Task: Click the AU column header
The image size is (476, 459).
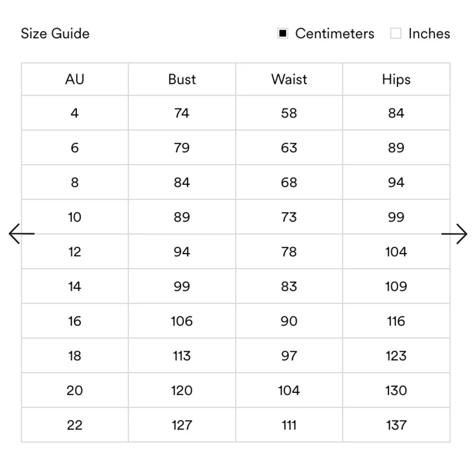Action: pos(75,79)
